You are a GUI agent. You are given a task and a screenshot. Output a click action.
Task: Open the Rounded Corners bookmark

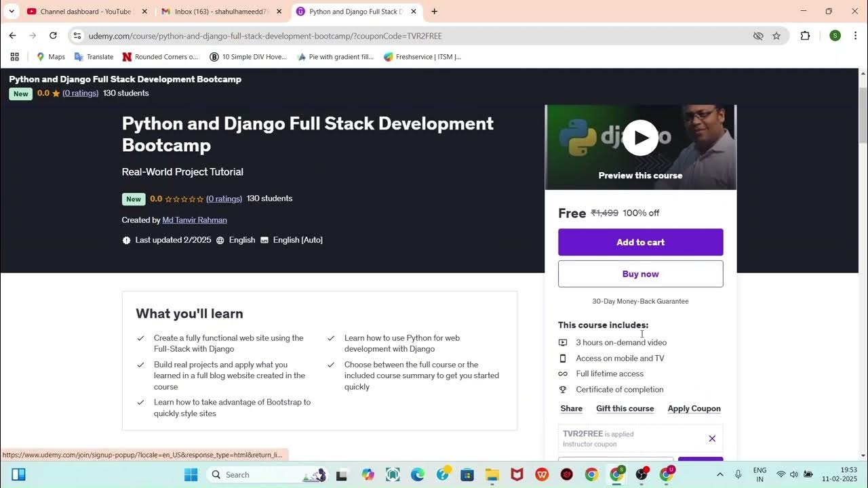[160, 57]
